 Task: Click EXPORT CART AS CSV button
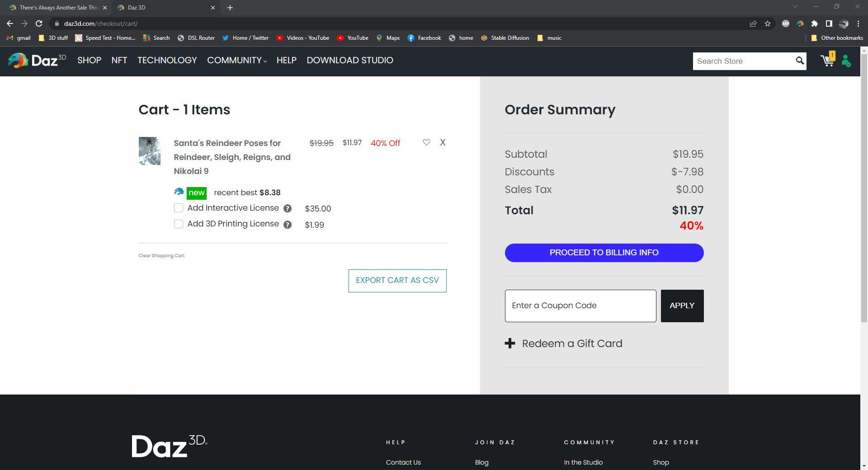(397, 281)
